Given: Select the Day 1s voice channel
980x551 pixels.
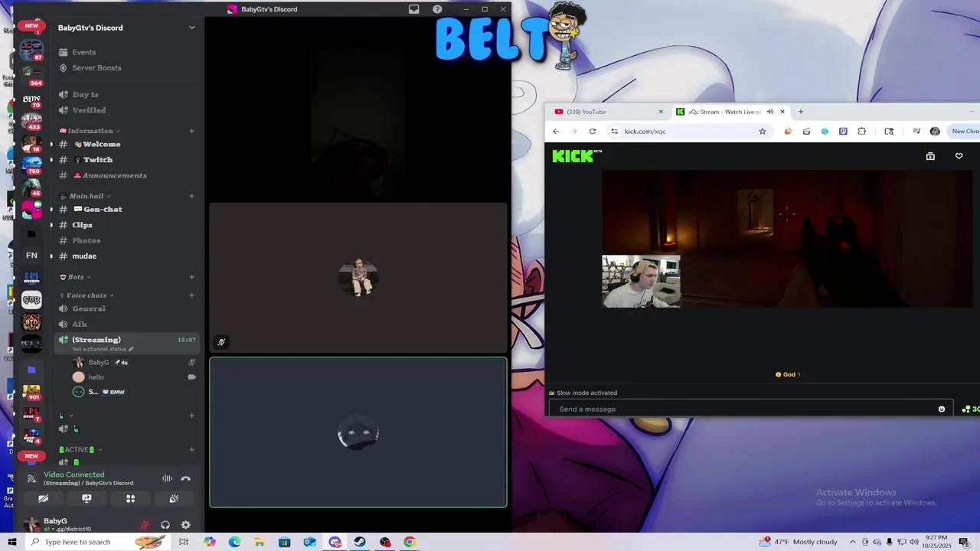Looking at the screenshot, I should (85, 95).
